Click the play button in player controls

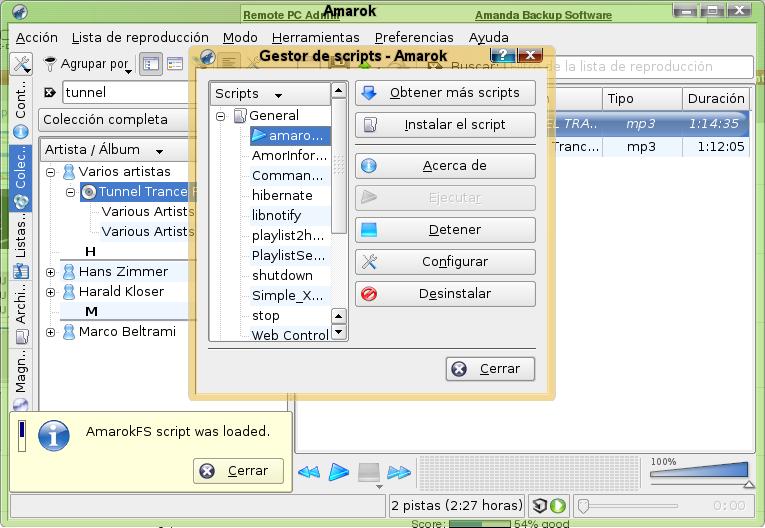click(339, 472)
